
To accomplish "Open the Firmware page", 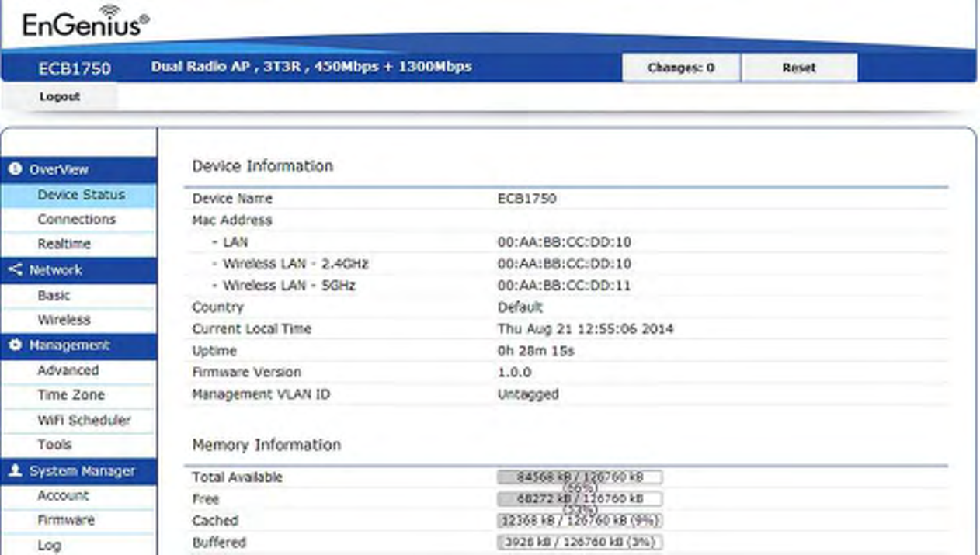I will click(66, 520).
